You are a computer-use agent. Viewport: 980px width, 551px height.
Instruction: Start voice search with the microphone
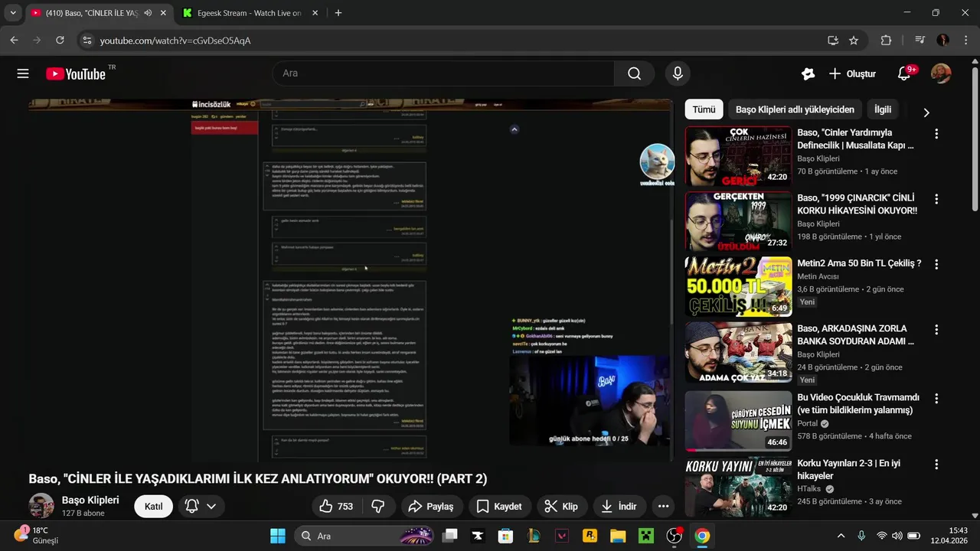pos(678,73)
